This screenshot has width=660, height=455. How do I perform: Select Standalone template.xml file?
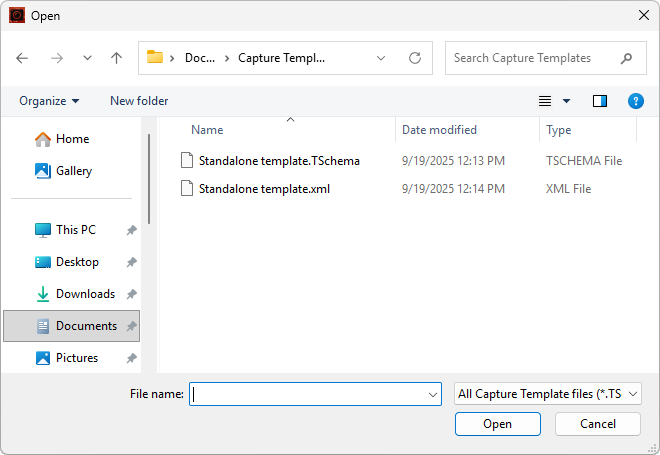coord(264,189)
